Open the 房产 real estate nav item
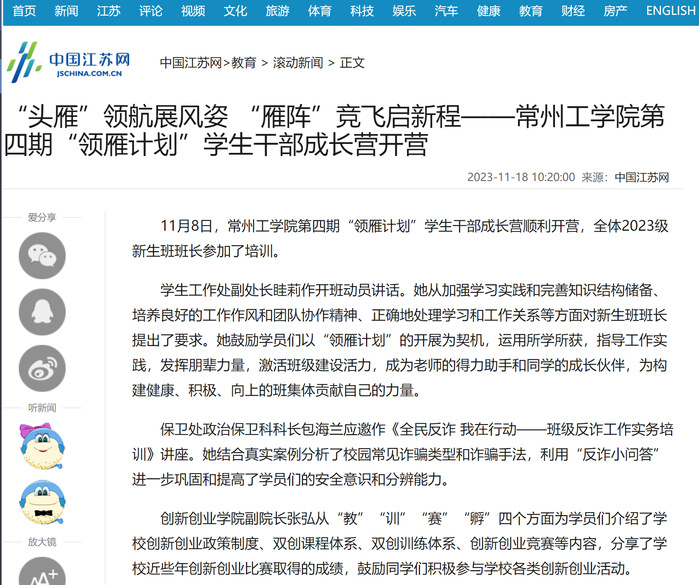This screenshot has width=699, height=585. tap(615, 11)
